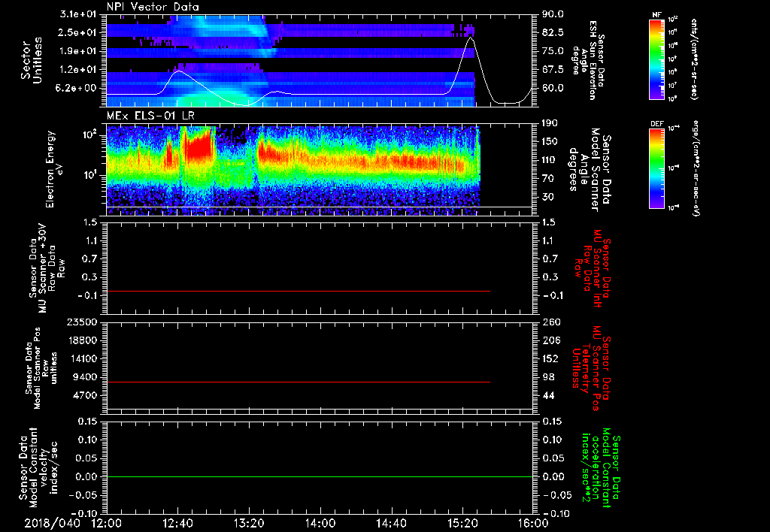
Task: Click the 'MEx ELS-01 LR' panel title
Action: [x=150, y=116]
